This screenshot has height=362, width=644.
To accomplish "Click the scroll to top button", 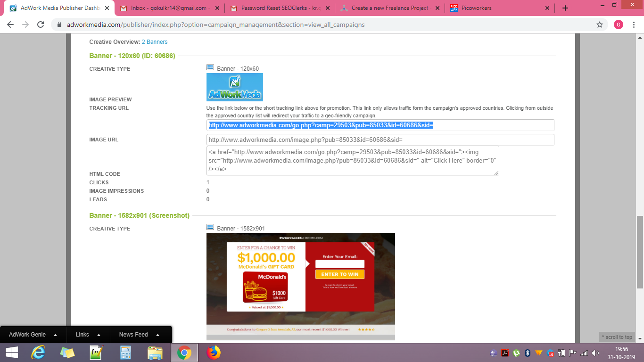I will (617, 337).
